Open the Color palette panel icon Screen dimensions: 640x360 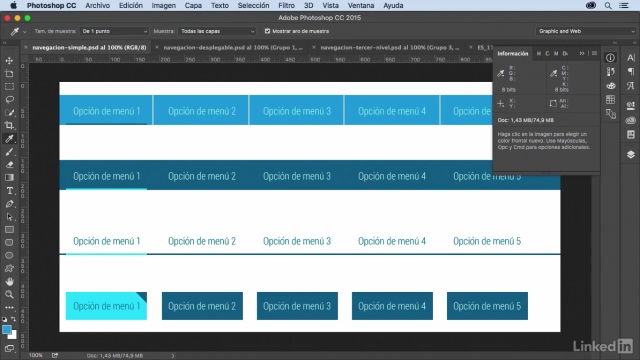pos(610,86)
